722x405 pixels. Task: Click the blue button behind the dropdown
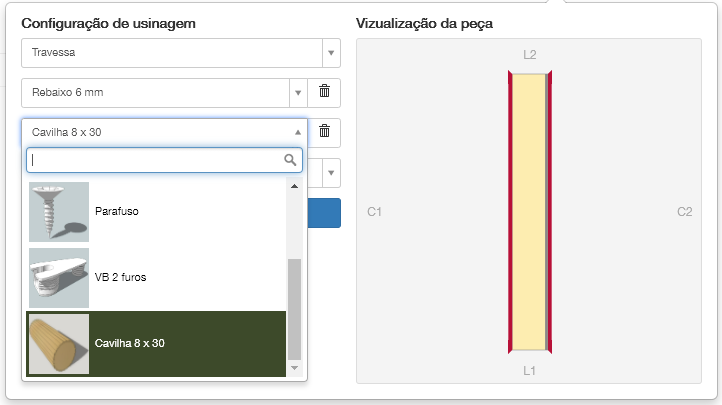[x=324, y=212]
